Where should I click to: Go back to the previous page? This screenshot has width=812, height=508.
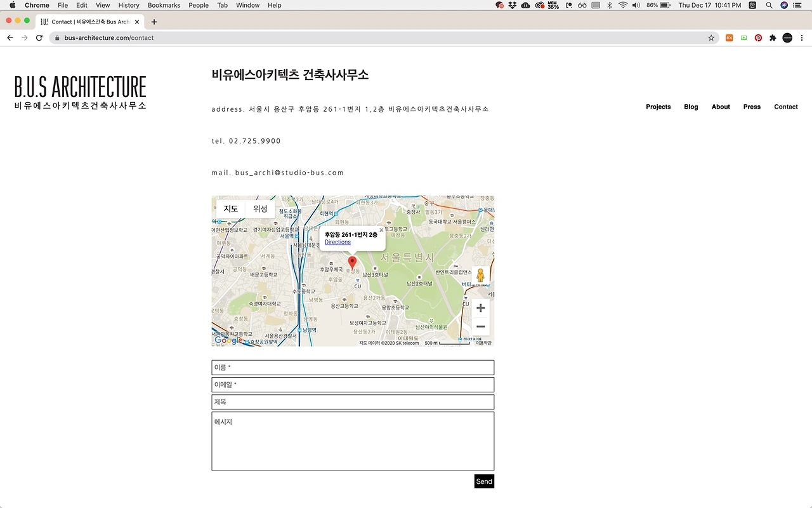click(10, 38)
